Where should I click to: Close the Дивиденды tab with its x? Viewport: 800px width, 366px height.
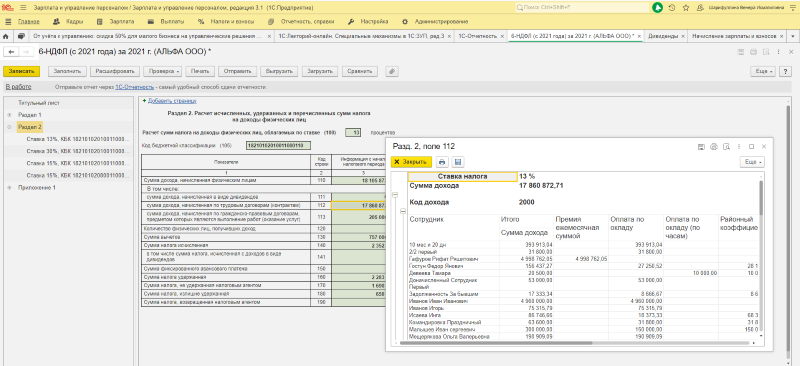point(683,37)
